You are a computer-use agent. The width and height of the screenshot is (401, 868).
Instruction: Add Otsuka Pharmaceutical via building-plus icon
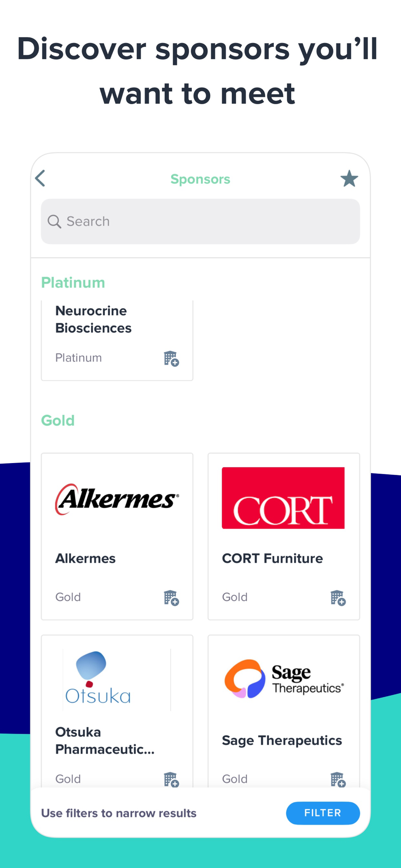(171, 779)
